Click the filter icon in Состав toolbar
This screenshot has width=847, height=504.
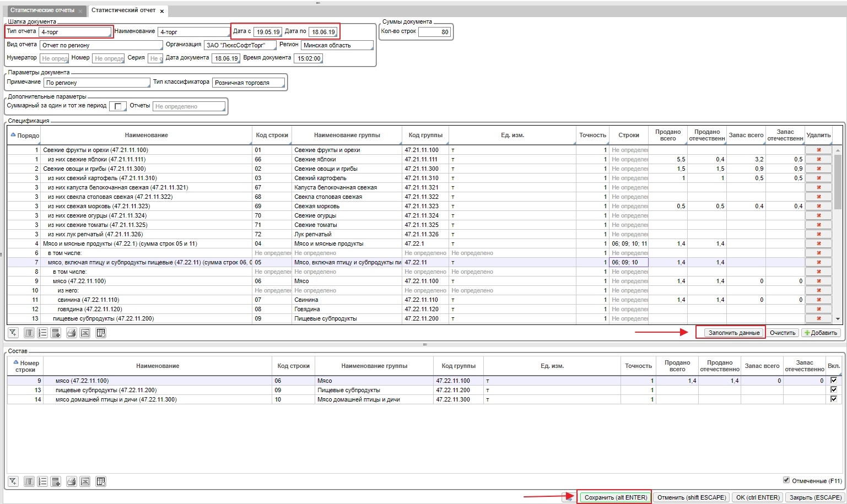[13, 481]
